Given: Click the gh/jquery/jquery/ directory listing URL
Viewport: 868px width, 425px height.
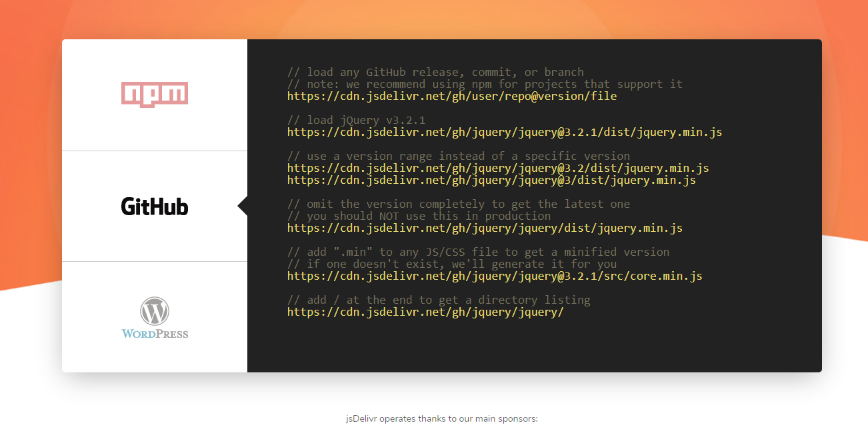Looking at the screenshot, I should click(425, 312).
